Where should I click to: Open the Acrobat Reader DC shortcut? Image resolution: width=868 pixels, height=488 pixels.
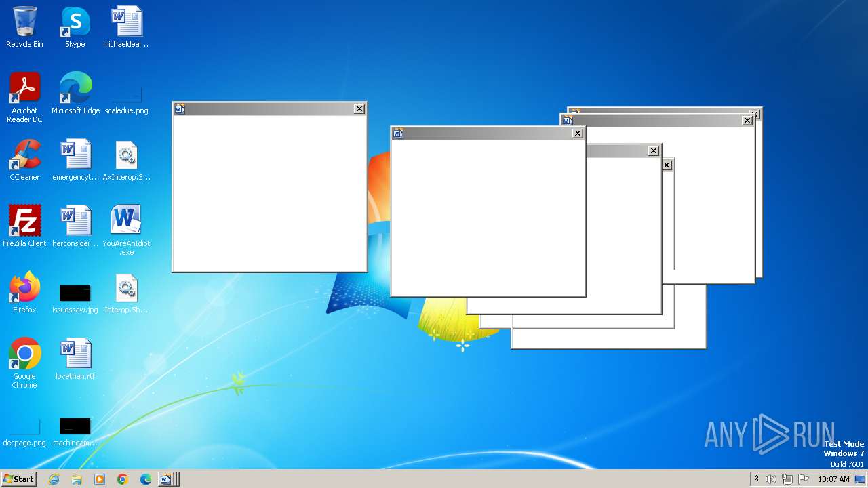pyautogui.click(x=24, y=98)
